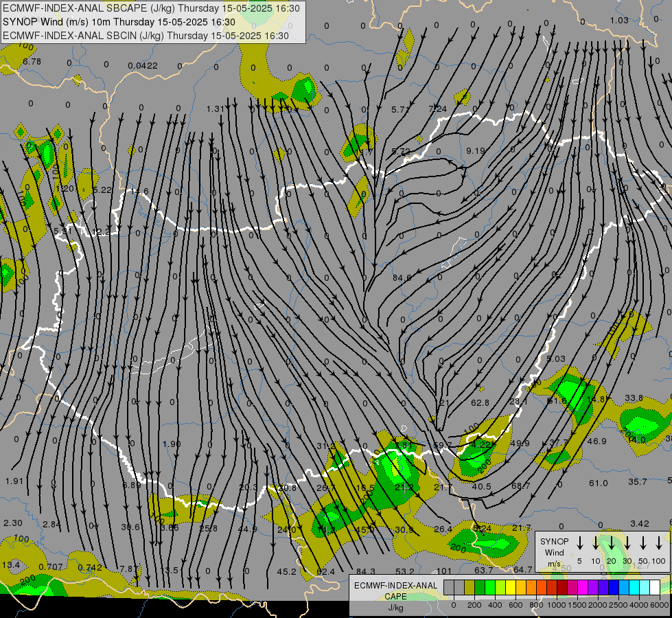Choose the pure blue swatch before 2500 J/kg
Viewport: 672px width, 618px height.
pyautogui.click(x=614, y=588)
